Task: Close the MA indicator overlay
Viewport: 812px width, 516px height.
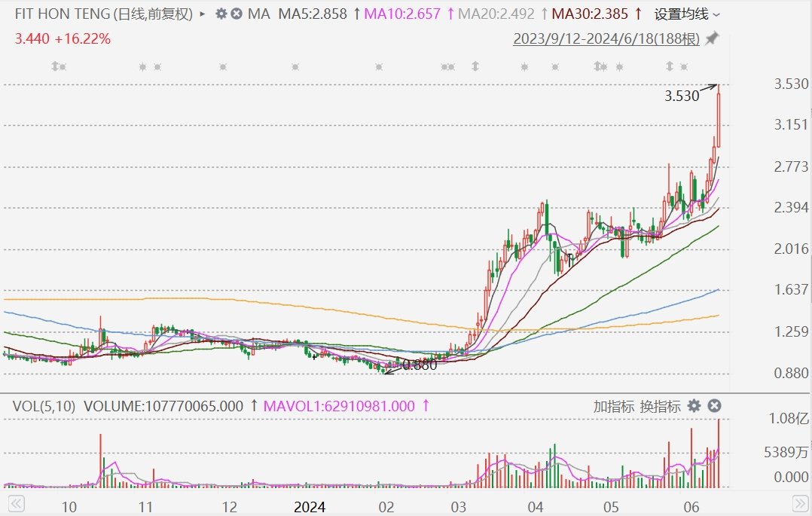Action: (236, 14)
